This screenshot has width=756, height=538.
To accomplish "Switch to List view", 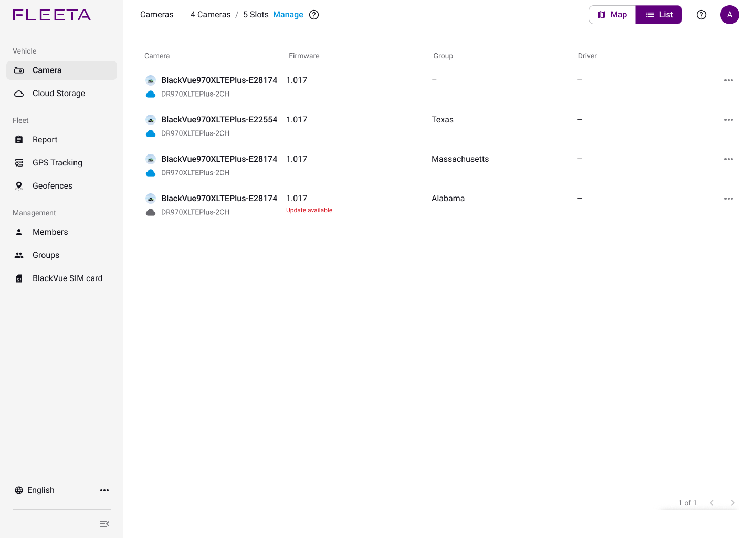I will coord(659,15).
